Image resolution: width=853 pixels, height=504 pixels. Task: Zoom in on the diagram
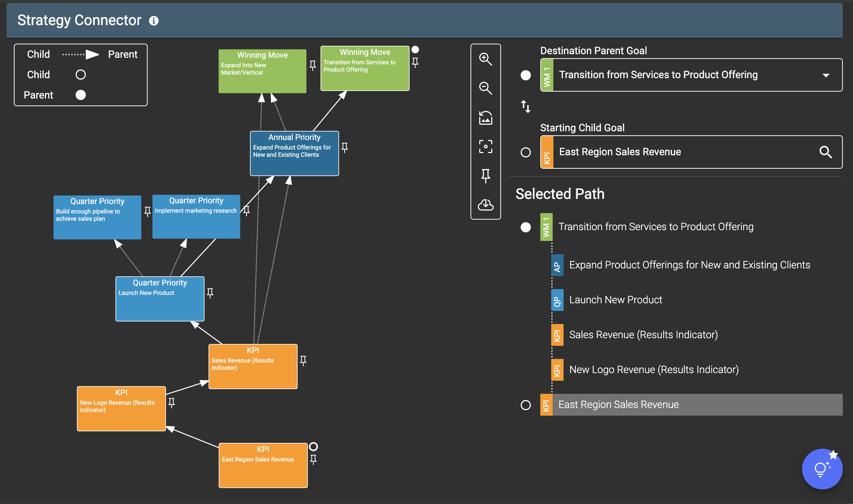[485, 59]
